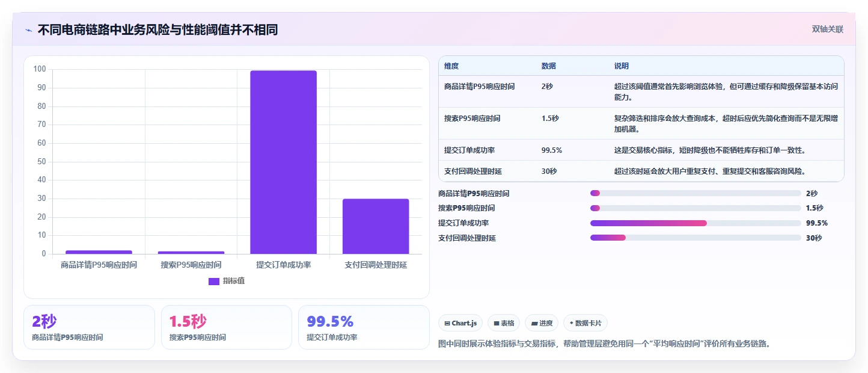Click the description about 重复支付 risk
868x373 pixels.
[x=710, y=171]
